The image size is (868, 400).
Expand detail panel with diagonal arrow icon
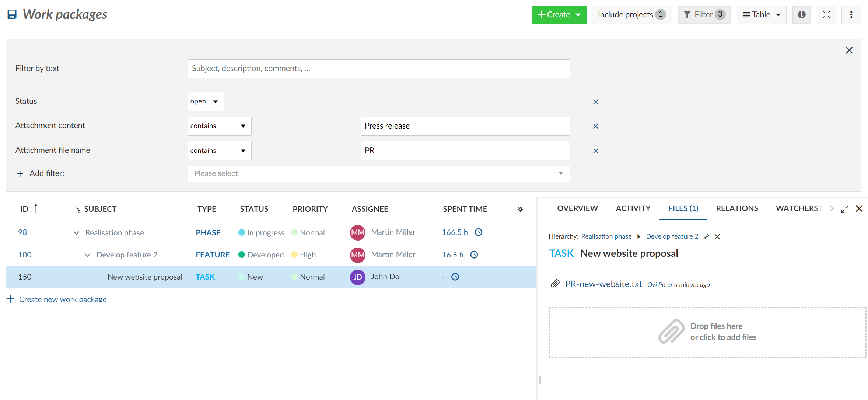[844, 208]
